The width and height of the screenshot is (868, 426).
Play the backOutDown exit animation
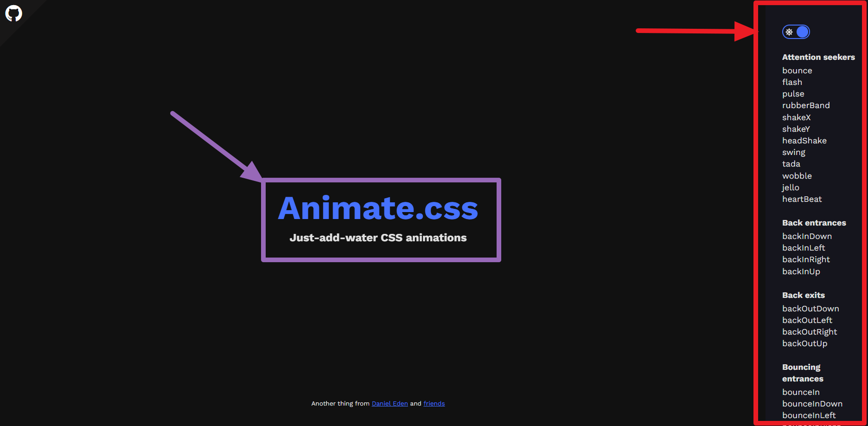pyautogui.click(x=811, y=309)
